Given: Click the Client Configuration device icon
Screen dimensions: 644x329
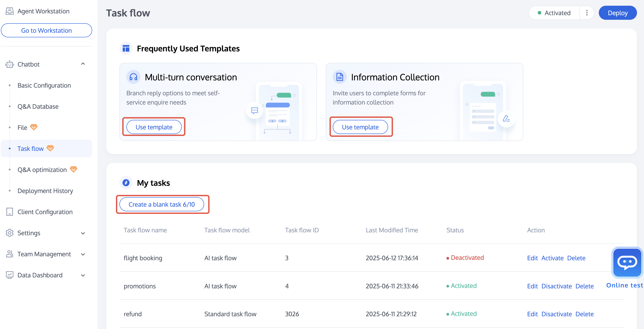Looking at the screenshot, I should [x=9, y=212].
